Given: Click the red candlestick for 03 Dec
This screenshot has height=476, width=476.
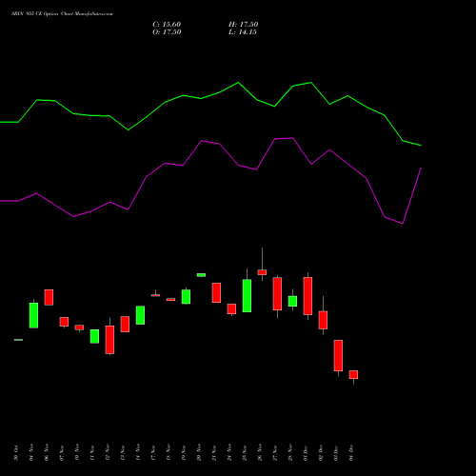Looking at the screenshot, I should coord(338,355).
